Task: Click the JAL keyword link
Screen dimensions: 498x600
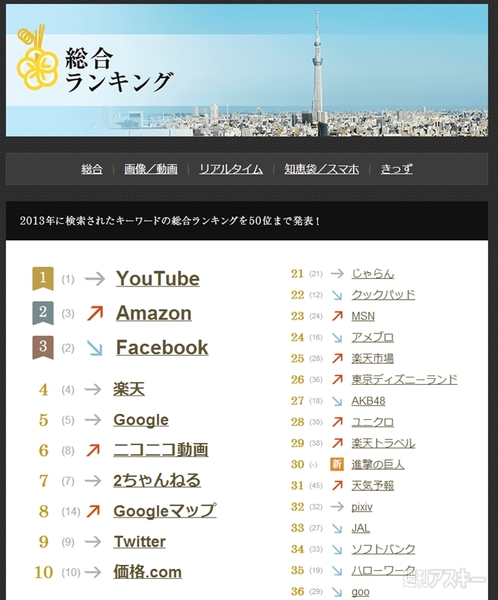Action: (361, 528)
